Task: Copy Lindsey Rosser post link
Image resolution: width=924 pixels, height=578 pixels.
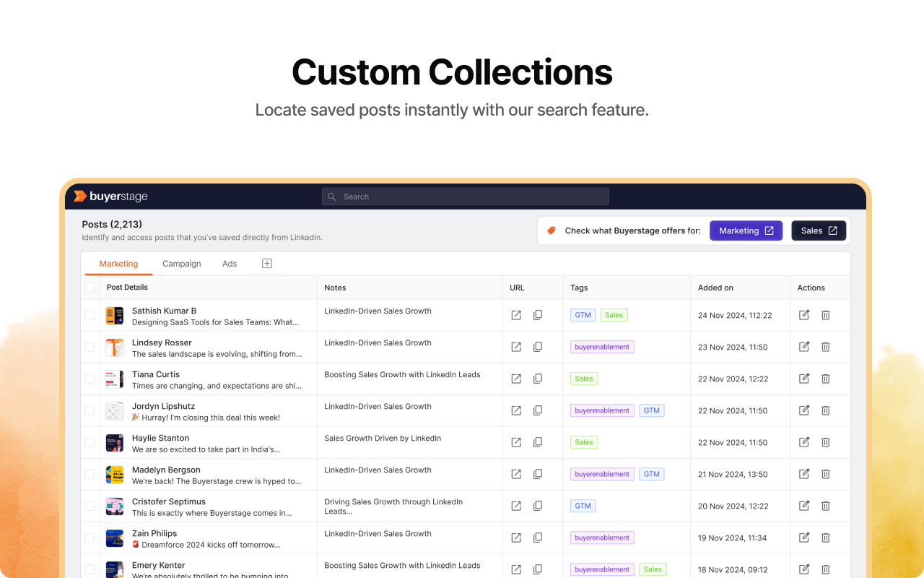Action: (x=538, y=347)
